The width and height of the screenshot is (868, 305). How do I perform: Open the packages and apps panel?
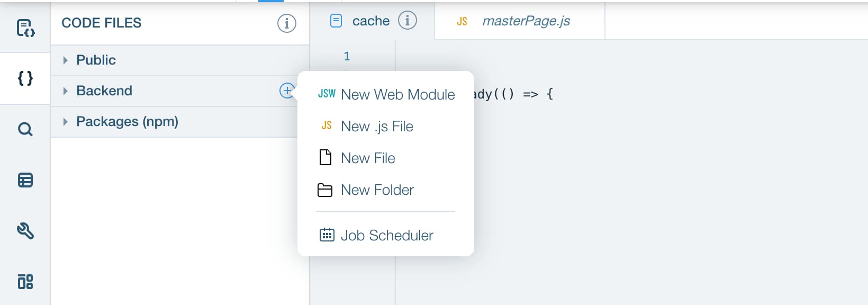click(x=25, y=282)
